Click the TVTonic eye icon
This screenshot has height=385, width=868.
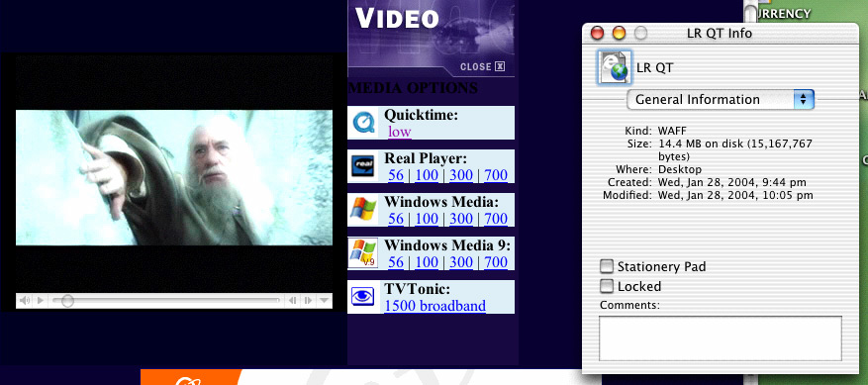(363, 297)
